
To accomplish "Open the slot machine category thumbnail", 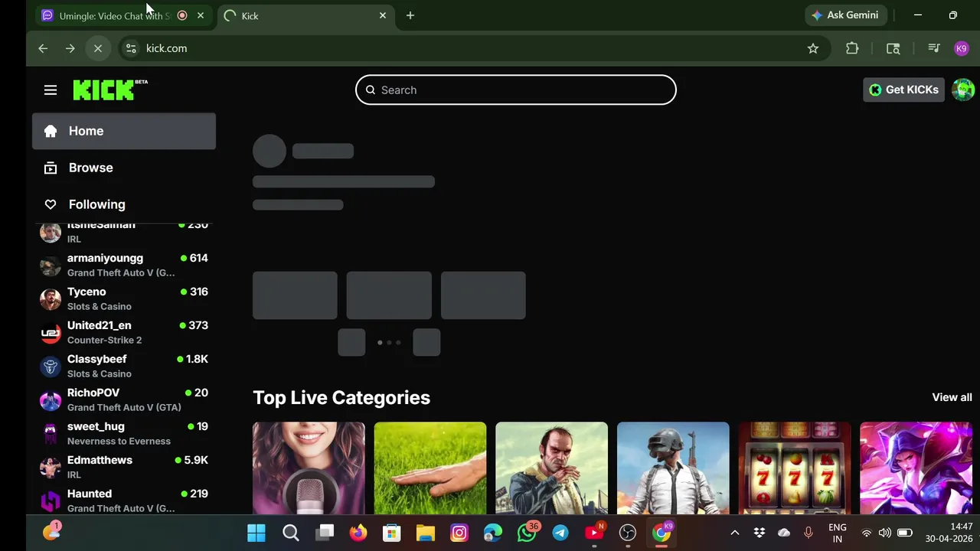I will [795, 468].
